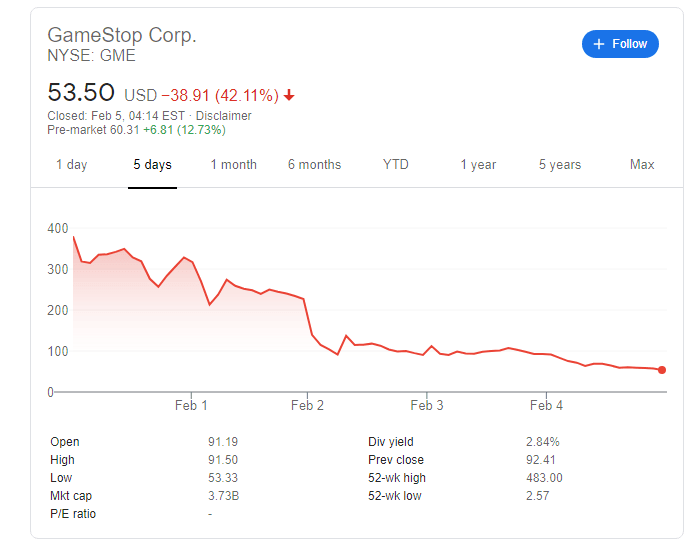Switch chart to YTD range
Screen dimensions: 691x554
396,165
